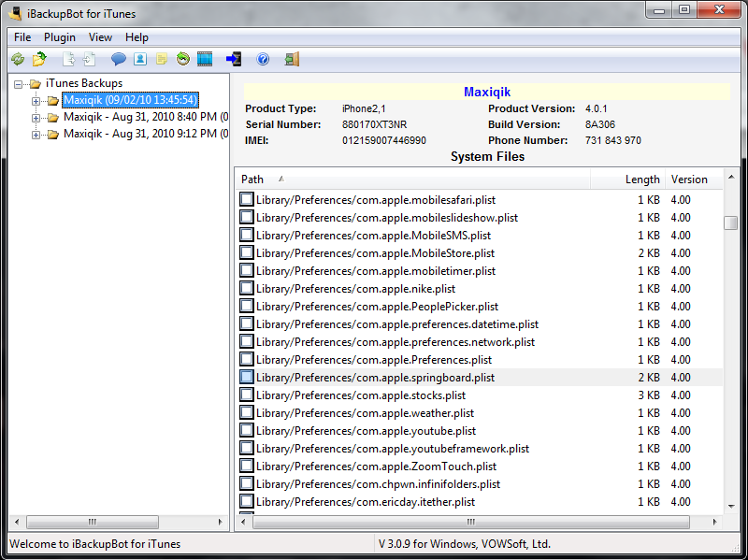Expand the Maxiqik (09/02/10 13:45:54) backup node
The image size is (748, 560).
click(x=36, y=101)
